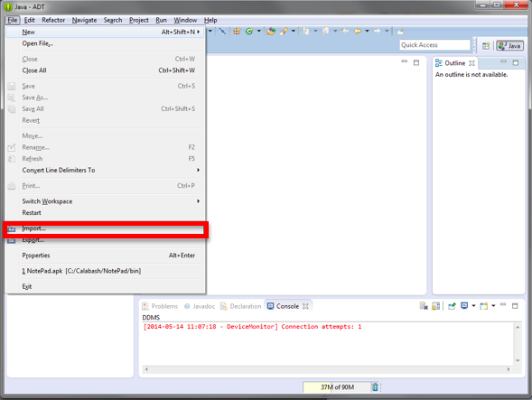Click the Display Selected Console monitor icon
The height and width of the screenshot is (400, 532).
tap(464, 306)
